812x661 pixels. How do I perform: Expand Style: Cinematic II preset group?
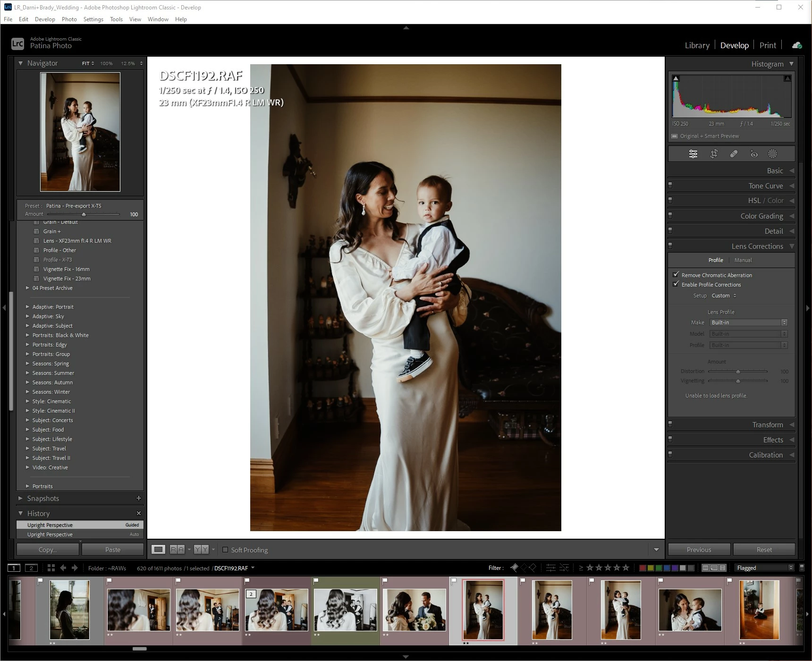point(27,411)
